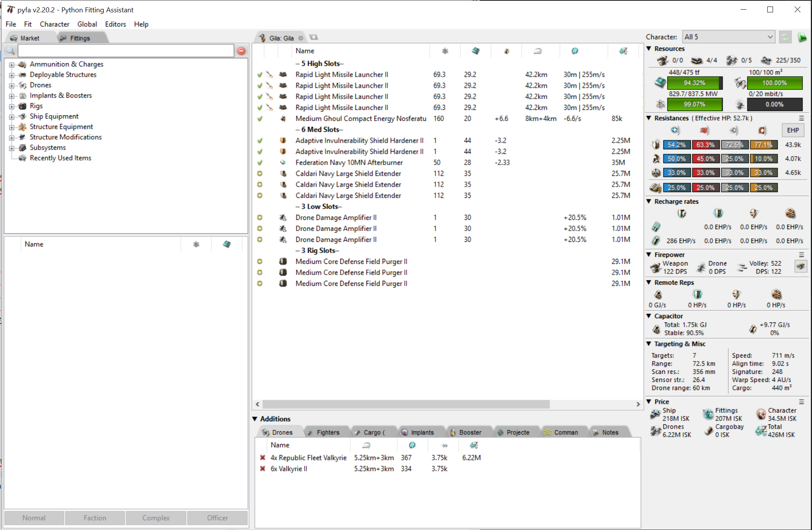Image resolution: width=812 pixels, height=530 pixels.
Task: Toggle the 6x Valkyrie II drone state
Action: (x=262, y=469)
